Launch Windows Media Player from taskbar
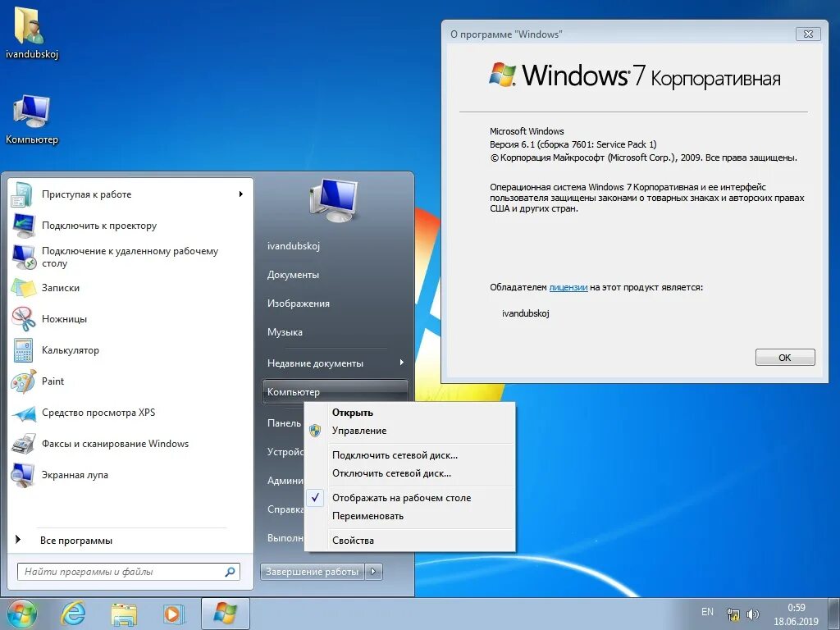 coord(173,614)
